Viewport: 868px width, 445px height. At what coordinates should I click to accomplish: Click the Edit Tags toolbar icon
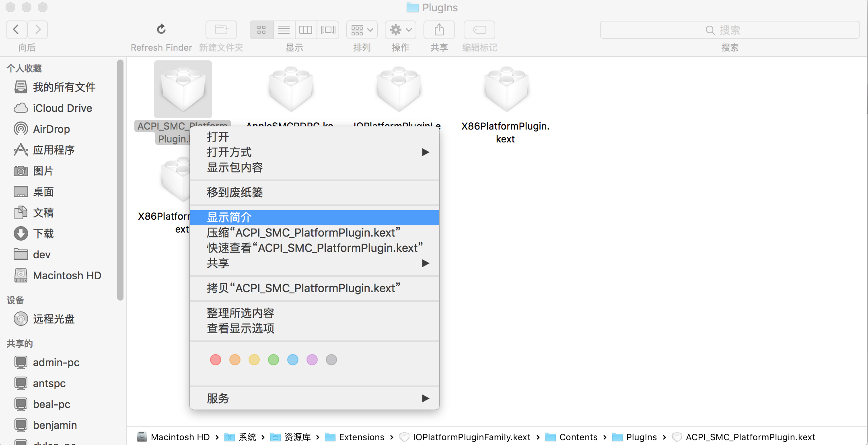tap(479, 29)
